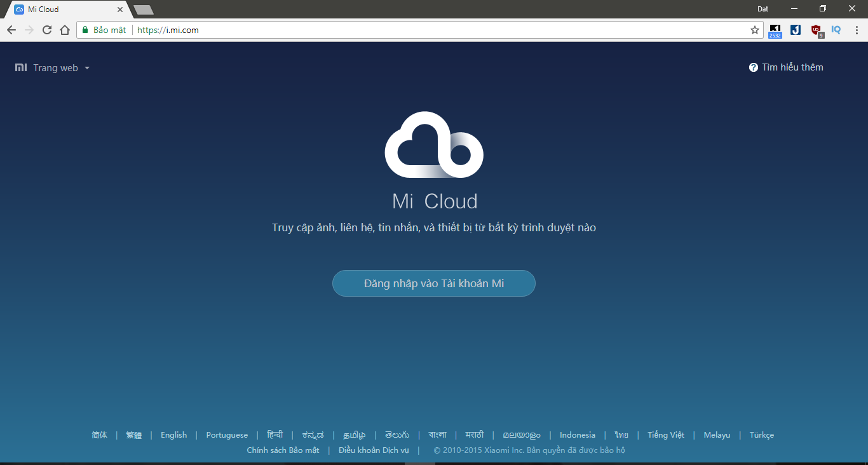Switch language to Portuguese
This screenshot has height=465, width=868.
[x=227, y=435]
